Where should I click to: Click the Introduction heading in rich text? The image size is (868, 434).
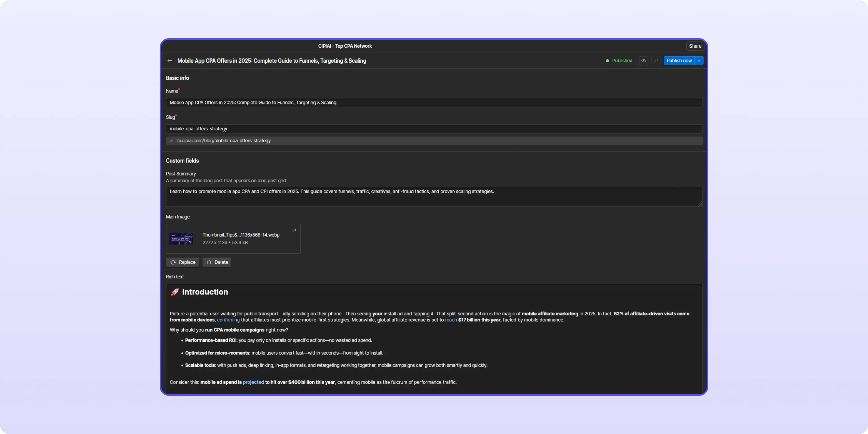[x=205, y=292]
